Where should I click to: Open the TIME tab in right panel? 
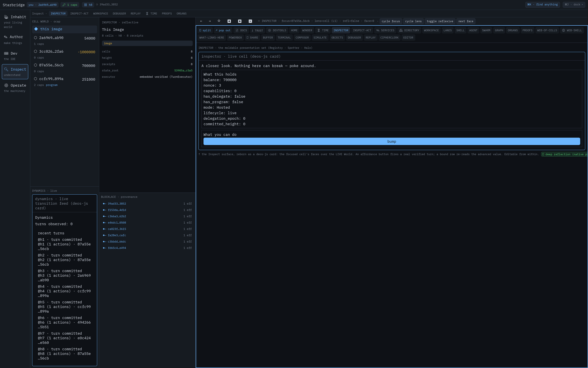[323, 30]
